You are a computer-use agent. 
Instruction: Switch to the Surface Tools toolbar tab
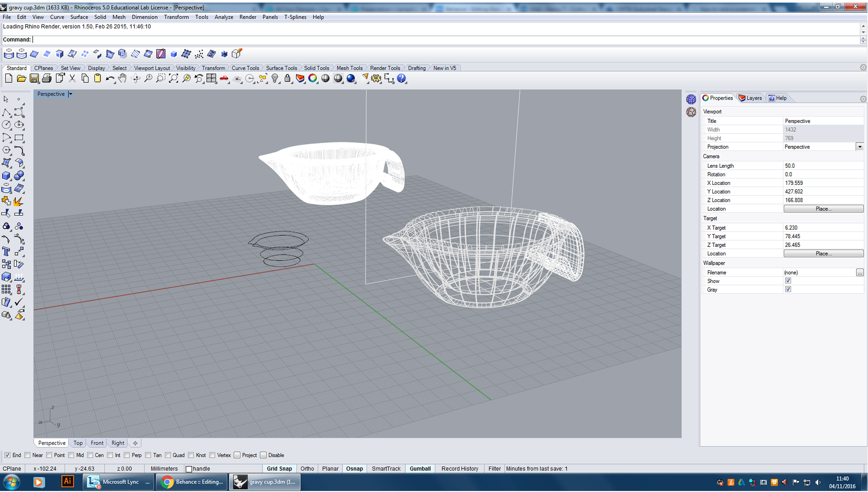(281, 68)
